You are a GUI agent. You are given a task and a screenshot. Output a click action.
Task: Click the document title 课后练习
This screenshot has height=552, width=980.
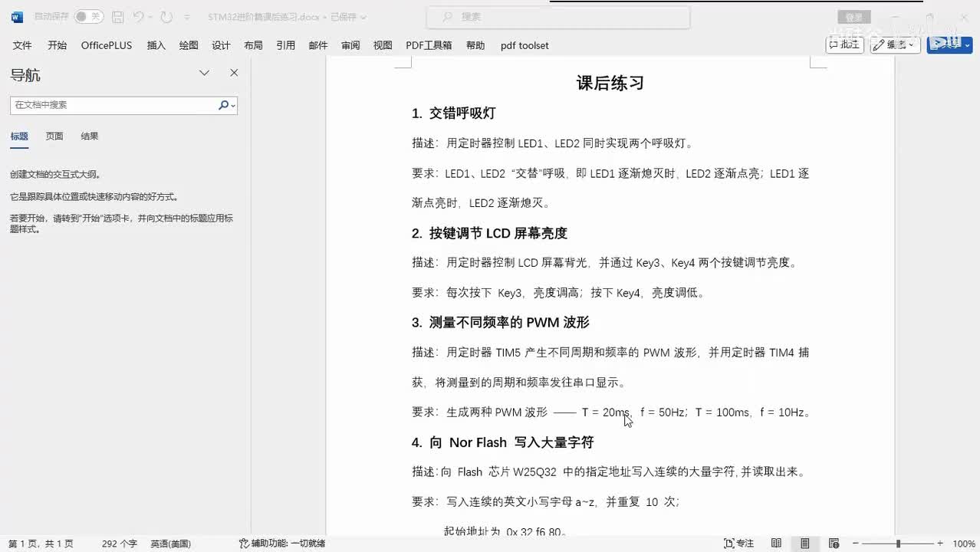click(610, 83)
